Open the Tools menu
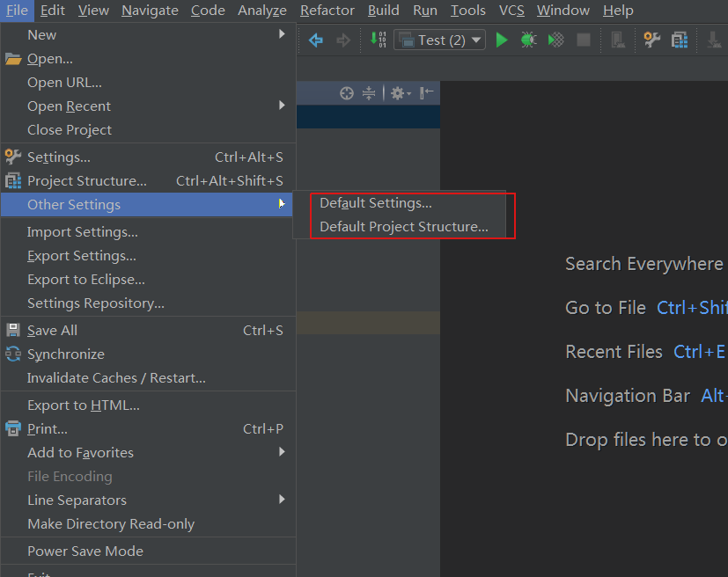 coord(468,11)
